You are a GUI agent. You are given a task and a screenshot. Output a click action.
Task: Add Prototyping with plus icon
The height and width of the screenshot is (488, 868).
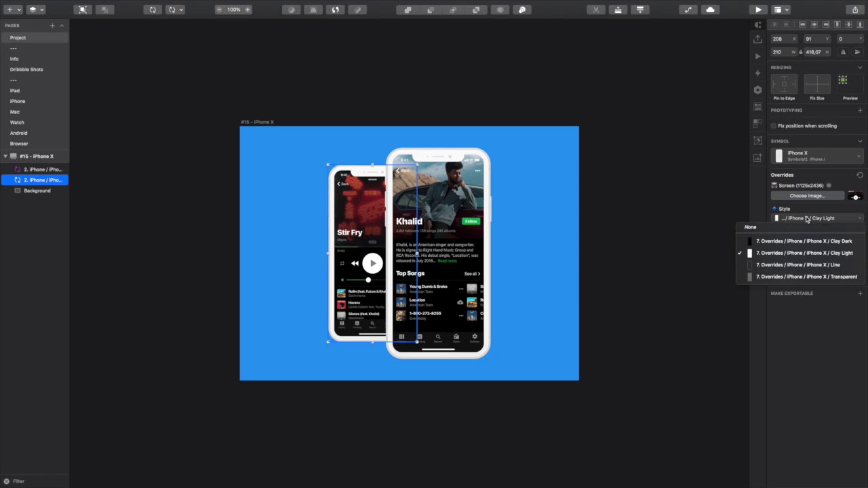(x=860, y=110)
